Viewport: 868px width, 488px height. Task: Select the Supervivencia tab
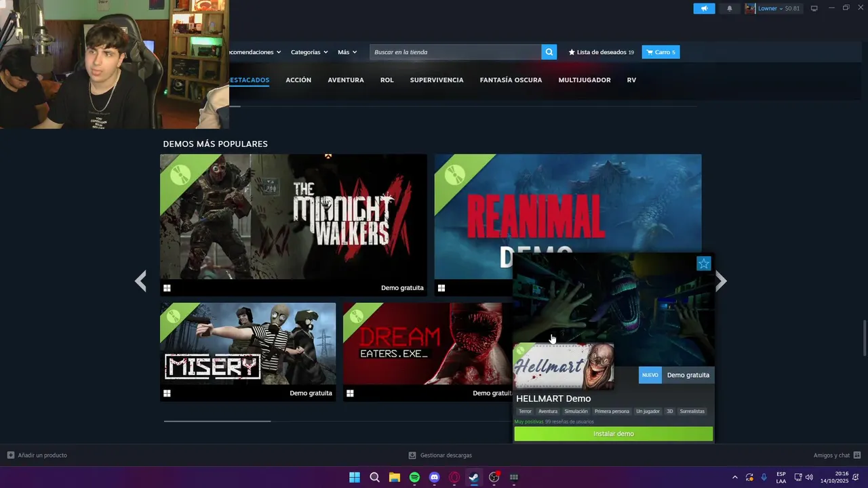pos(437,80)
